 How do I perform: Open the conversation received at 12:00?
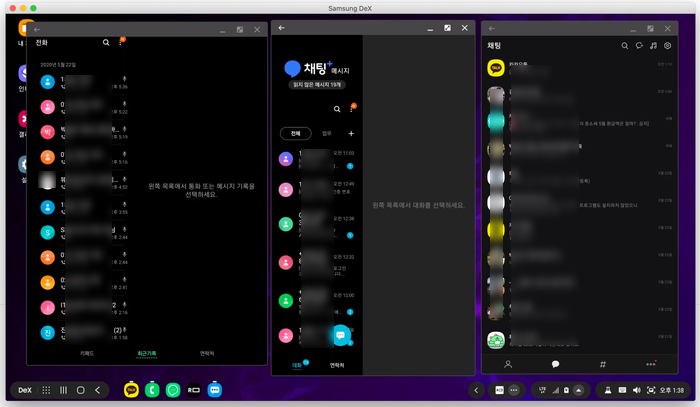317,302
